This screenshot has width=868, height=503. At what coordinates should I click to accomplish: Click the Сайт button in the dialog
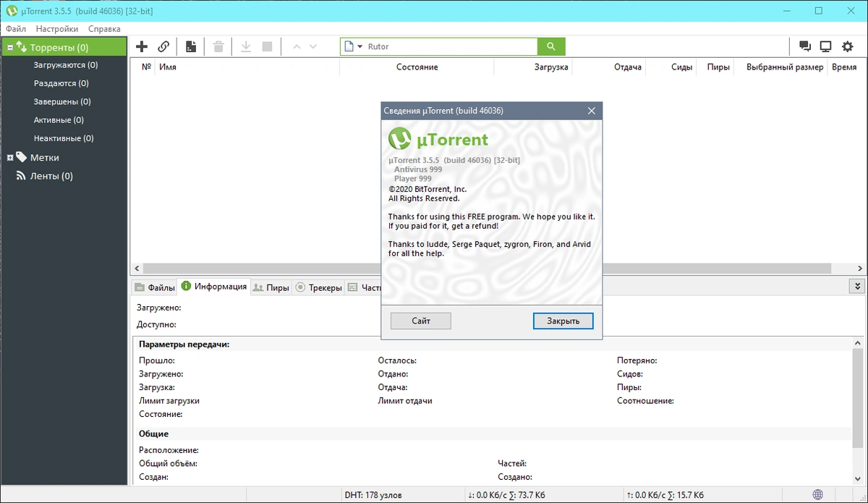point(420,321)
